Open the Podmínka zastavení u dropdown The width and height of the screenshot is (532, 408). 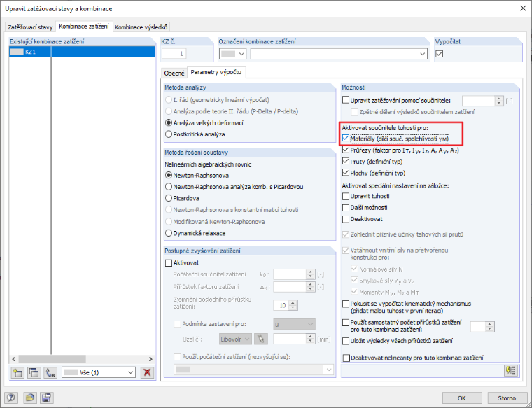(295, 324)
